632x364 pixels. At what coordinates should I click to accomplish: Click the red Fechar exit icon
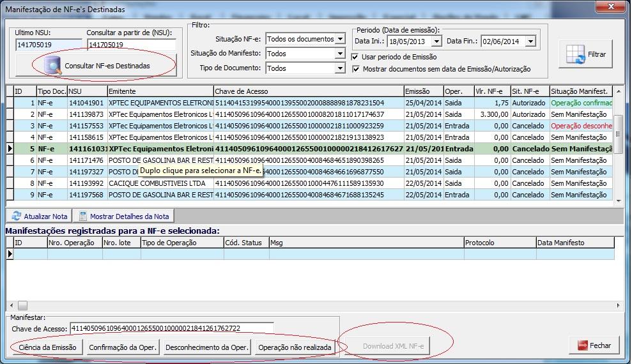(x=582, y=345)
